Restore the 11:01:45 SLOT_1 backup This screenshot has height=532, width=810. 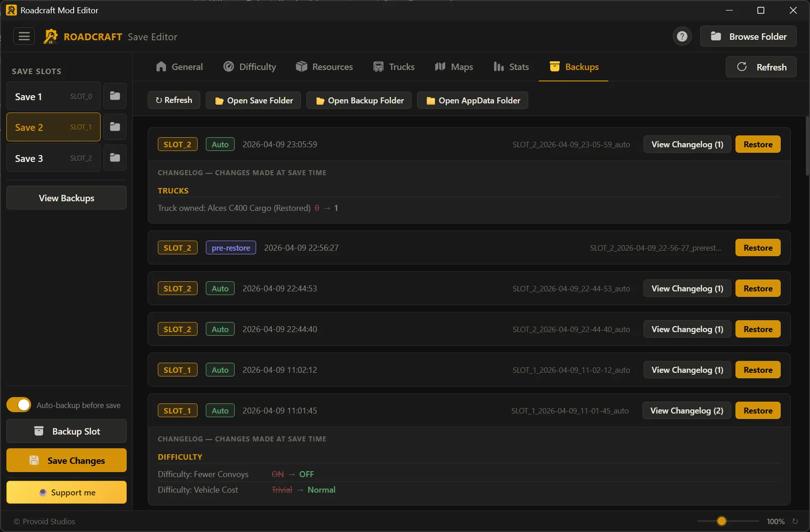[758, 410]
